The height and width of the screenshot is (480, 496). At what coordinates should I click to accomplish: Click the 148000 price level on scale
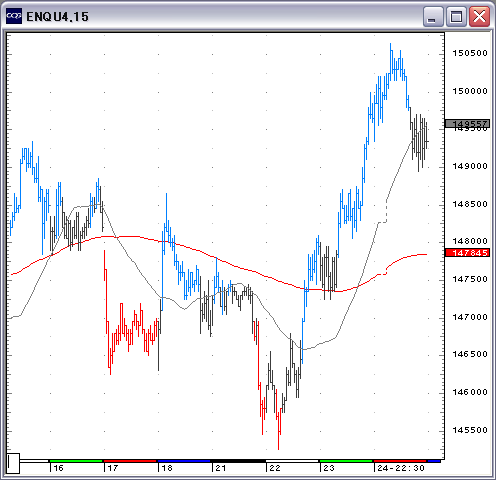[470, 241]
